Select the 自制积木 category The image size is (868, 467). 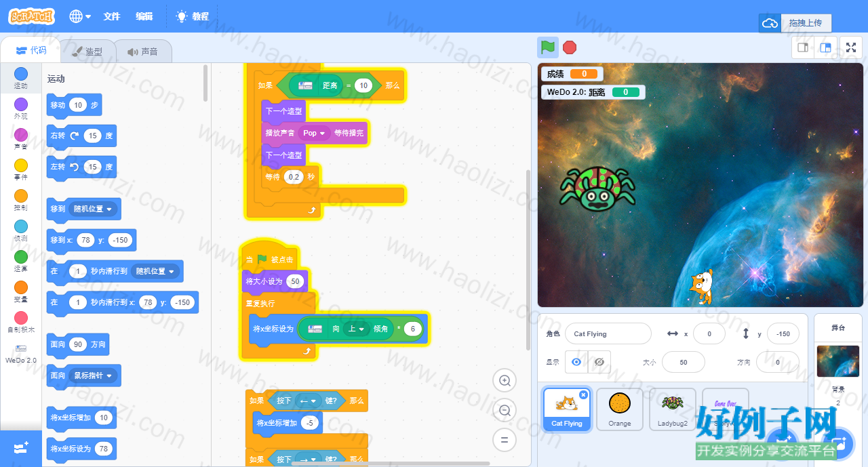(x=21, y=322)
